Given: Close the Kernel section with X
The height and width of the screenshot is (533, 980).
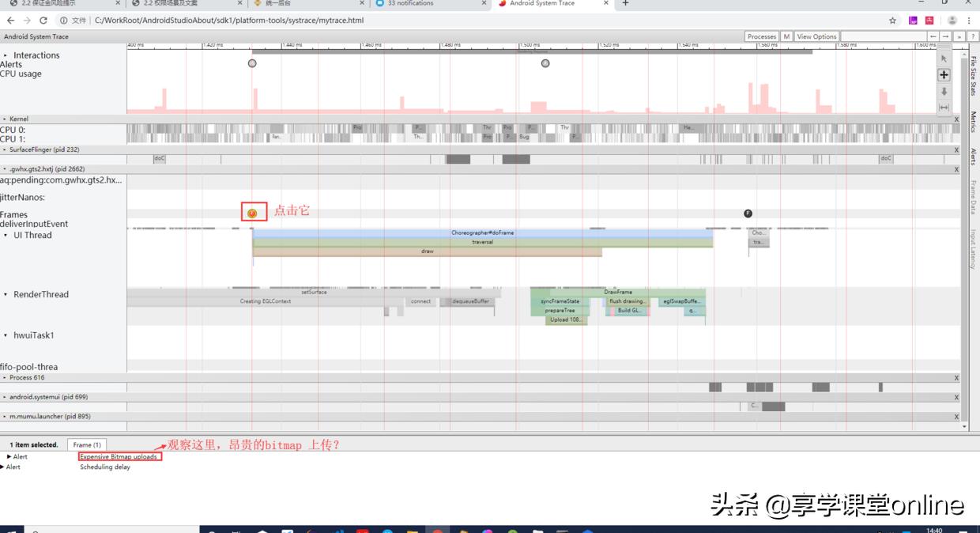Looking at the screenshot, I should [956, 119].
